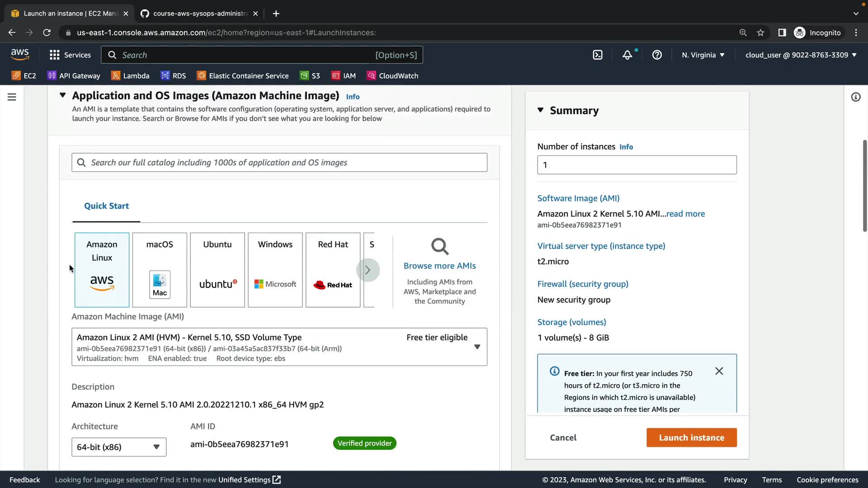Switch to the Quick Start tab

coord(106,206)
